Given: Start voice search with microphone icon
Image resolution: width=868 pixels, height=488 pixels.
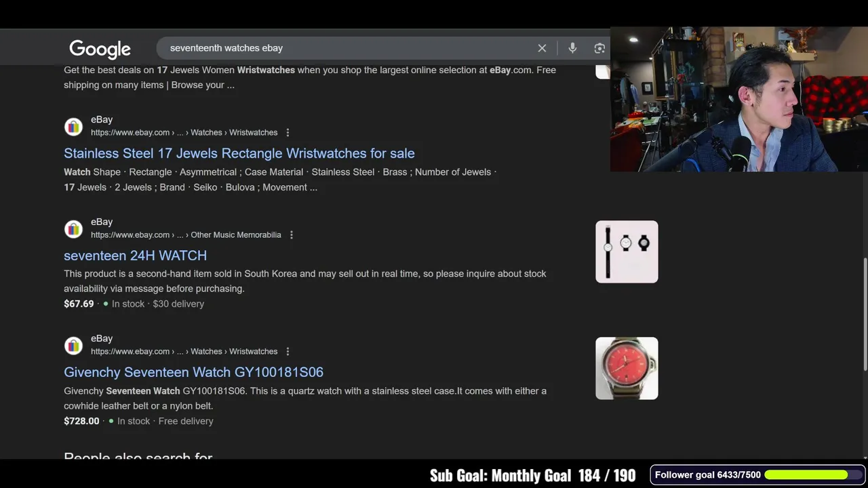Looking at the screenshot, I should pyautogui.click(x=572, y=48).
